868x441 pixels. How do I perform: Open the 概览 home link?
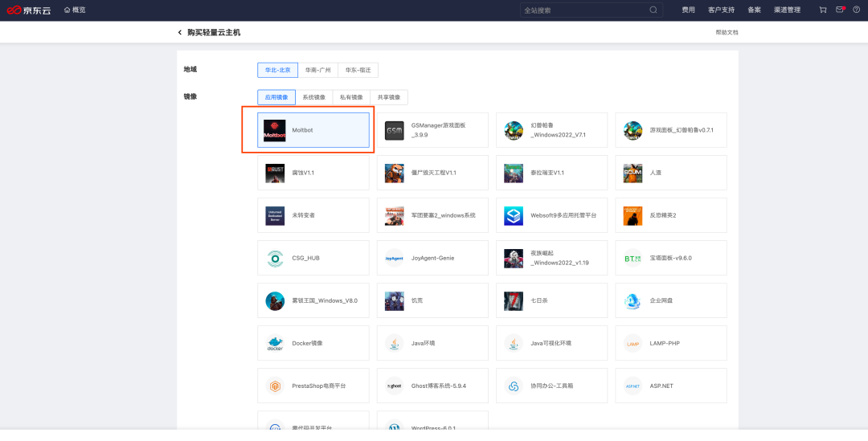75,10
